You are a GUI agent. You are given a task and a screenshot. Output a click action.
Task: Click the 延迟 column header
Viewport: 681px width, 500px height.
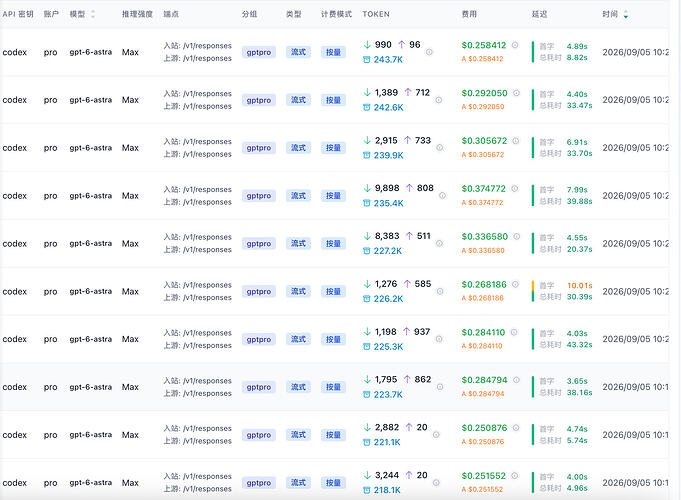[x=539, y=14]
